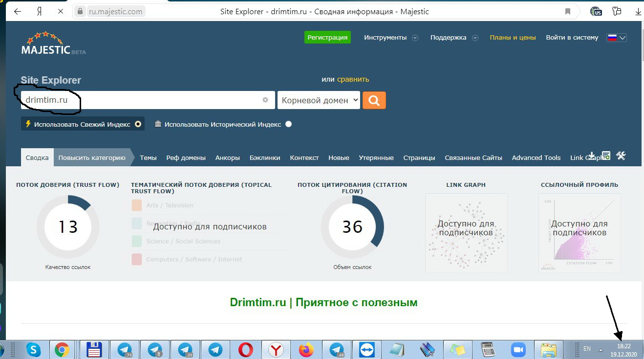Open Skype from the taskbar
Image resolution: width=644 pixels, height=359 pixels.
(x=34, y=350)
